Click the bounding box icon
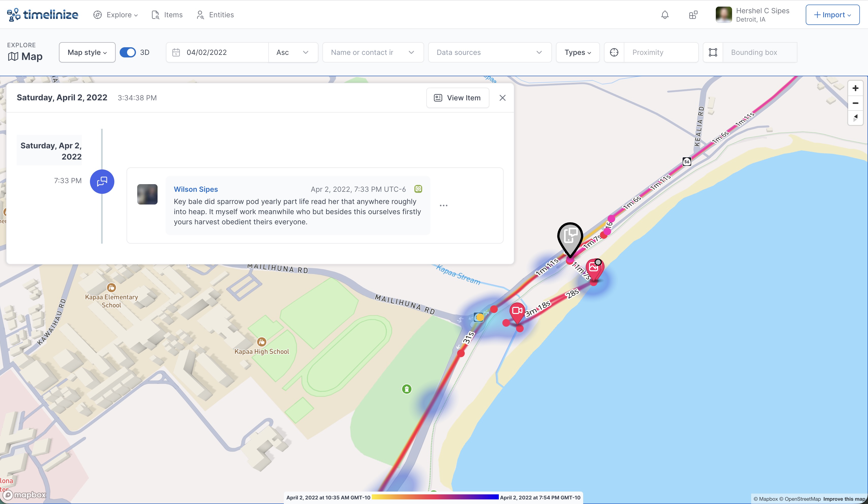The width and height of the screenshot is (868, 504). point(713,52)
